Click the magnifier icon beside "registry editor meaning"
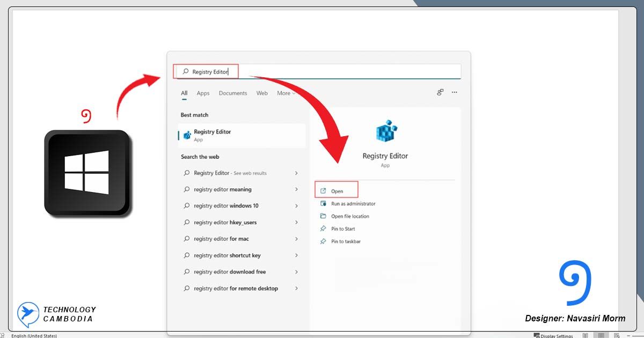 click(x=187, y=189)
